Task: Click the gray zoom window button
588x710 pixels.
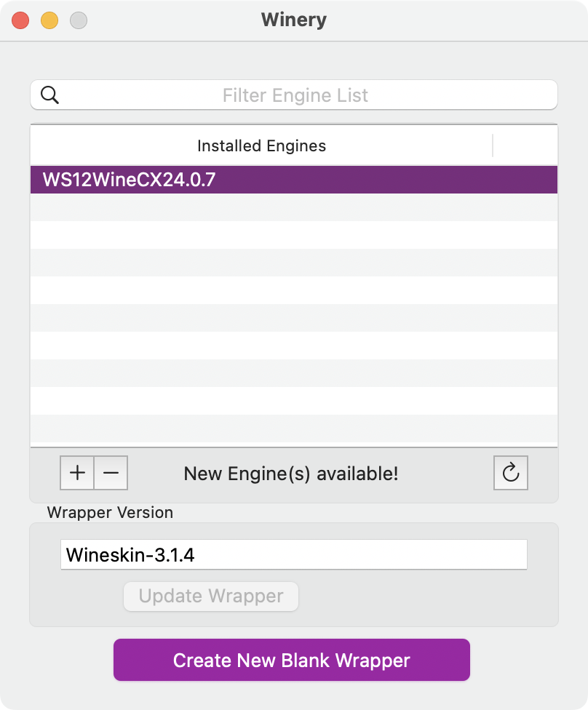Action: tap(79, 20)
